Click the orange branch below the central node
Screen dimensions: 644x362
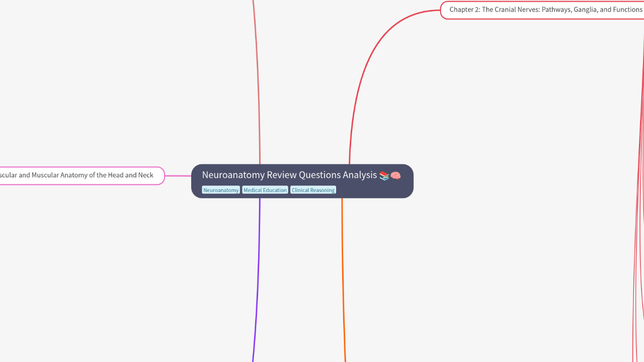tap(343, 277)
